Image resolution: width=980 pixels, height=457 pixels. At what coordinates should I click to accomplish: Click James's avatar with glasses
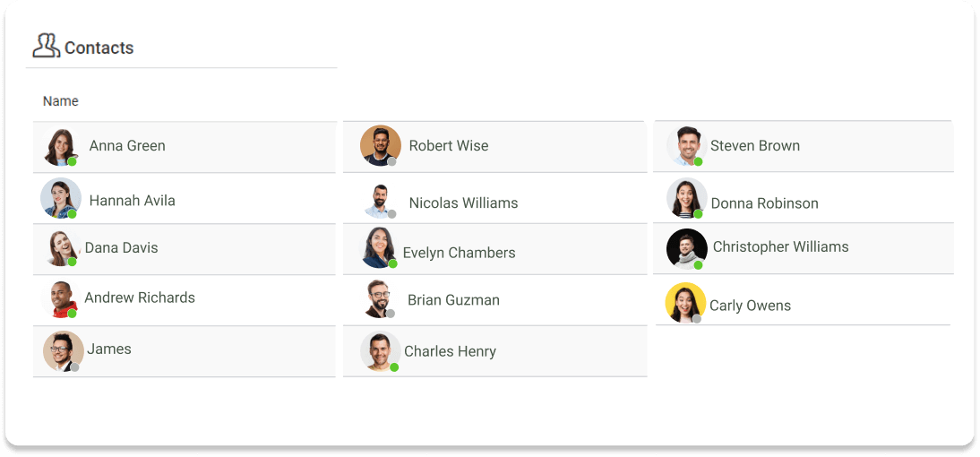(x=63, y=350)
